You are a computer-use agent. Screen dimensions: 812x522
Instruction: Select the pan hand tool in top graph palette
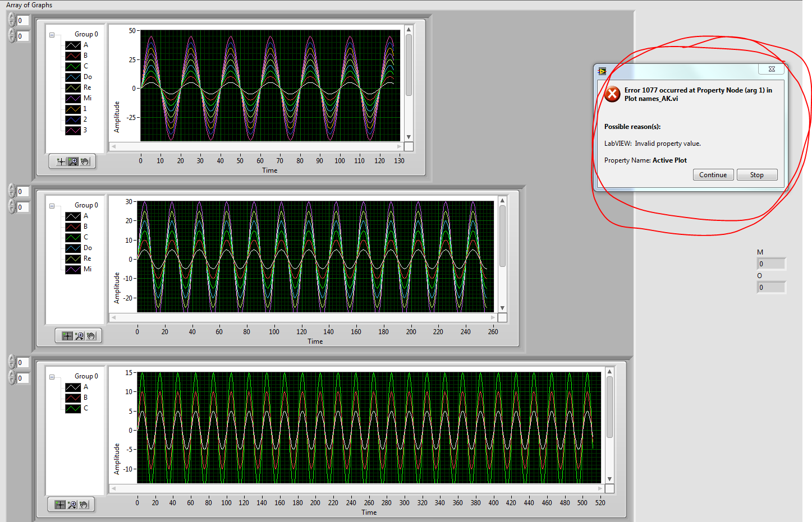85,161
